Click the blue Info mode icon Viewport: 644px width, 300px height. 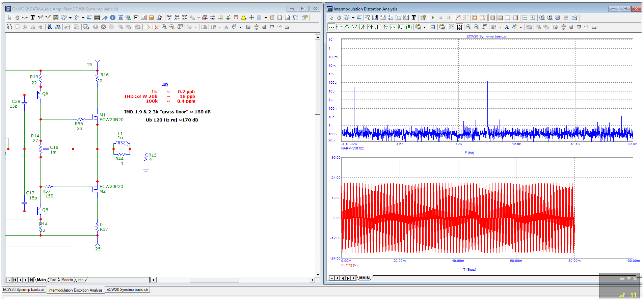[113, 18]
